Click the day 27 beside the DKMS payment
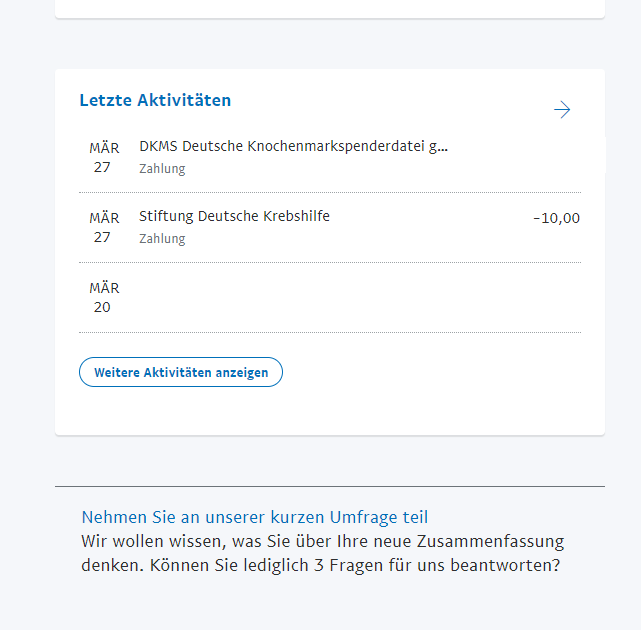This screenshot has width=641, height=630. click(102, 167)
